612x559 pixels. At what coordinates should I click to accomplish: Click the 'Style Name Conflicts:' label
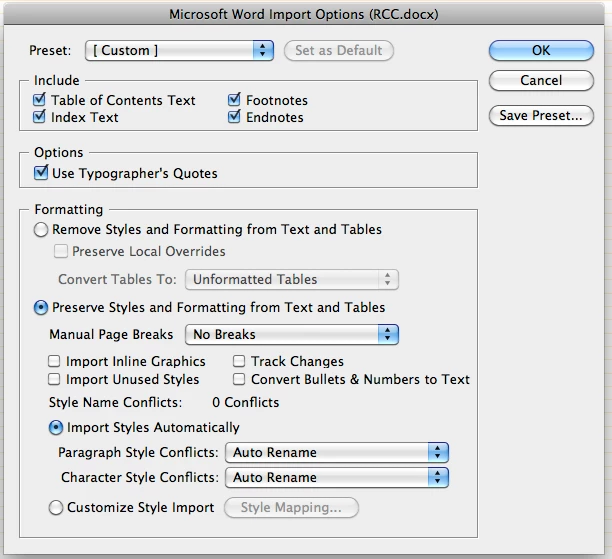[x=115, y=402]
